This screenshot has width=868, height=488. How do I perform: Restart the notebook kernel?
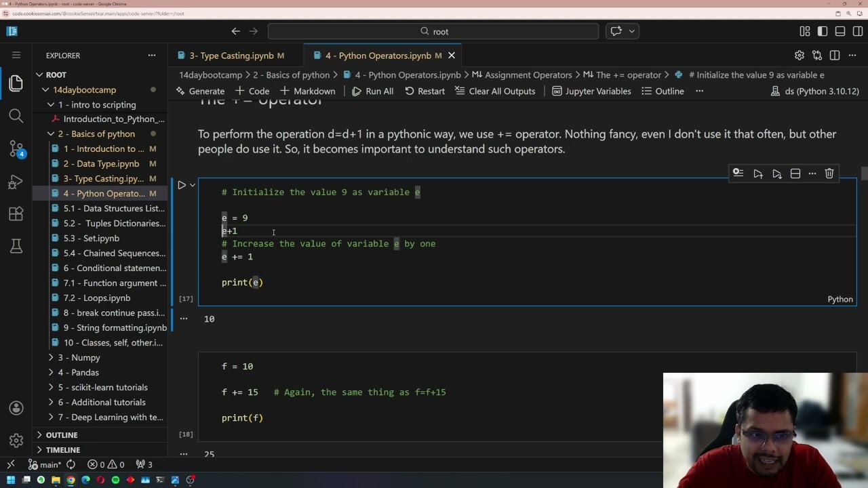425,91
